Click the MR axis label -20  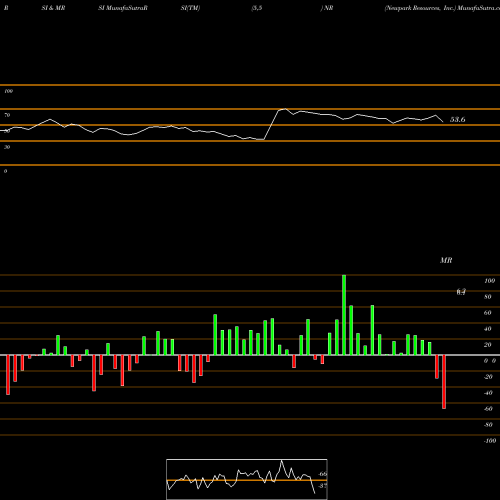pyautogui.click(x=488, y=377)
